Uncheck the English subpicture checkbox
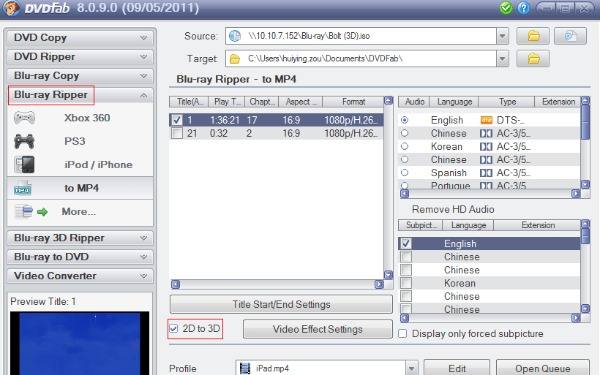The image size is (600, 375). 406,243
